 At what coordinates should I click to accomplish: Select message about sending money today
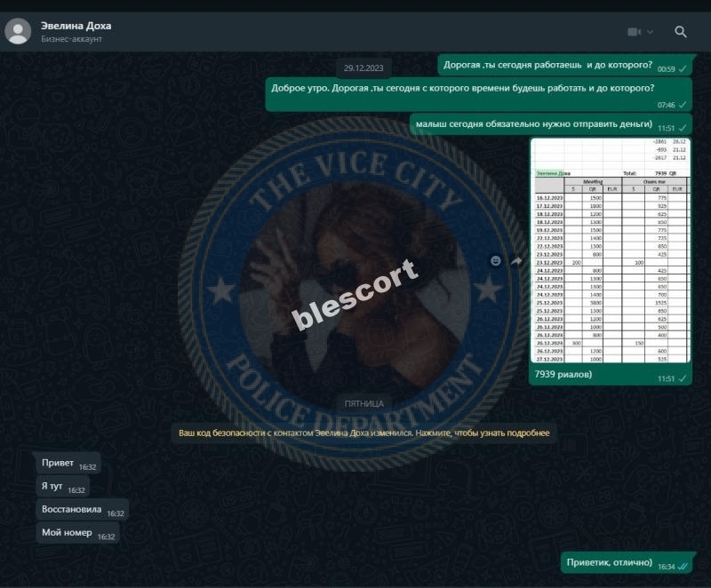(550, 124)
